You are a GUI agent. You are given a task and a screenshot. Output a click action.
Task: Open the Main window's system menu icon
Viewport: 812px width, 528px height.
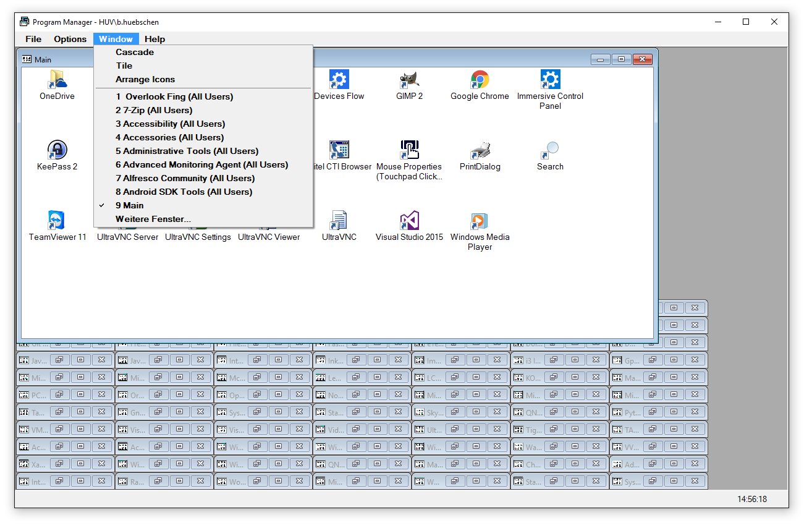[x=27, y=59]
